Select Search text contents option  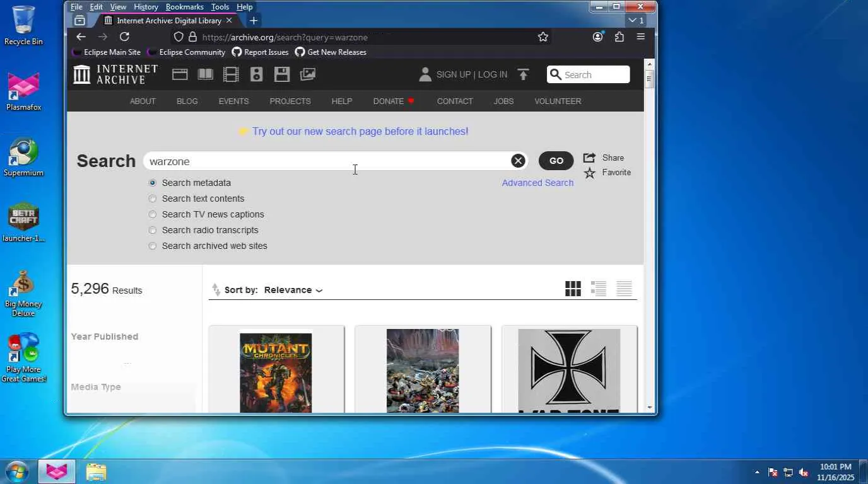point(152,199)
